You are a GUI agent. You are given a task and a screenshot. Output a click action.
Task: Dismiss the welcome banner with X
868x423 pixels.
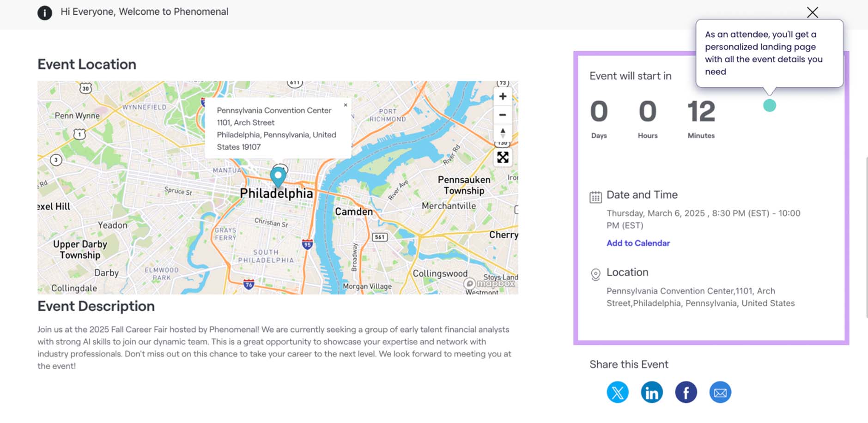(x=813, y=12)
